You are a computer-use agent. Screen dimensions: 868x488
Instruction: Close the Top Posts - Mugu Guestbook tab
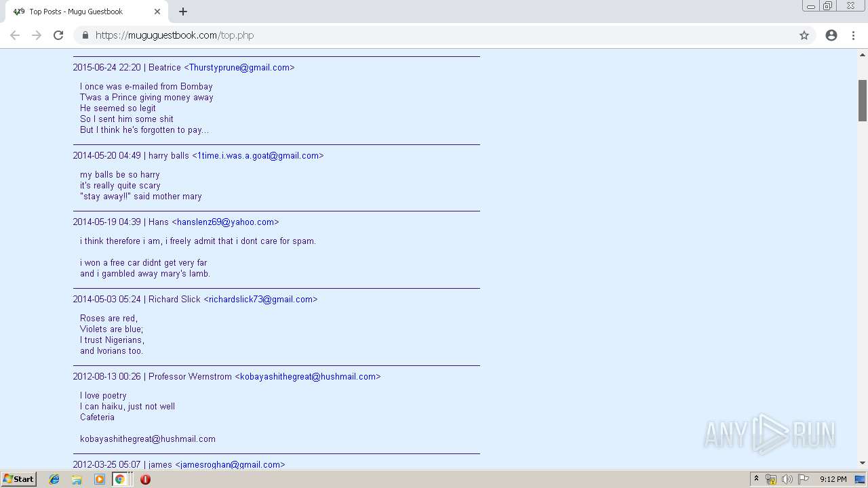(157, 12)
